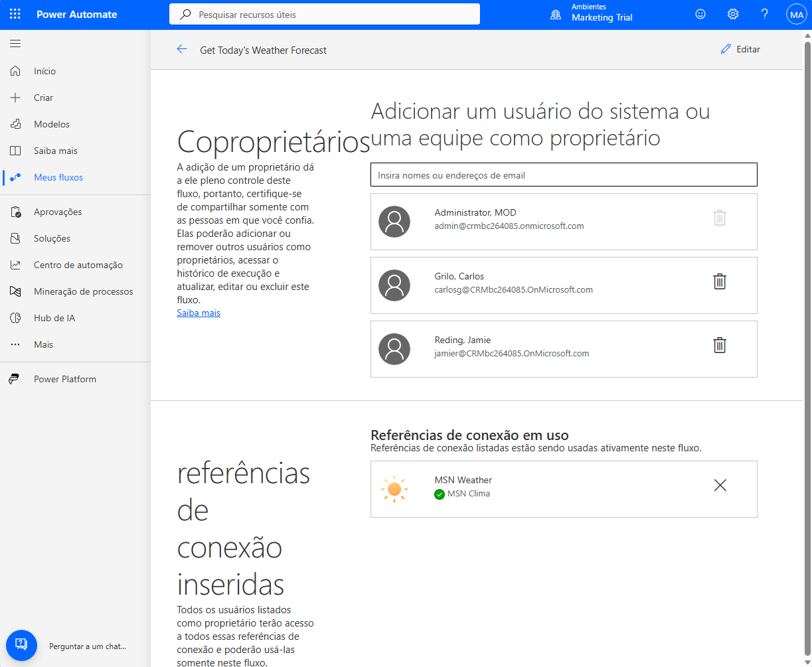Viewport: 812px width, 667px height.
Task: Click the Saiba mais book icon
Action: pyautogui.click(x=16, y=151)
